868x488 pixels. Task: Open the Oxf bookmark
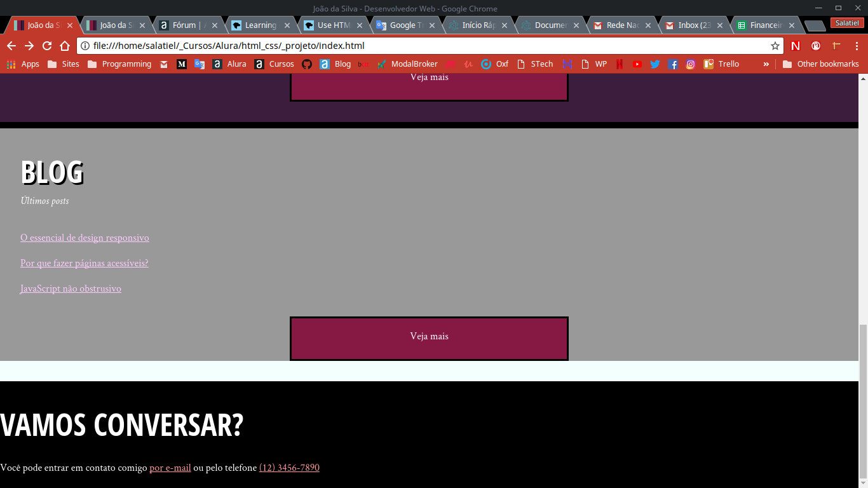pos(495,64)
